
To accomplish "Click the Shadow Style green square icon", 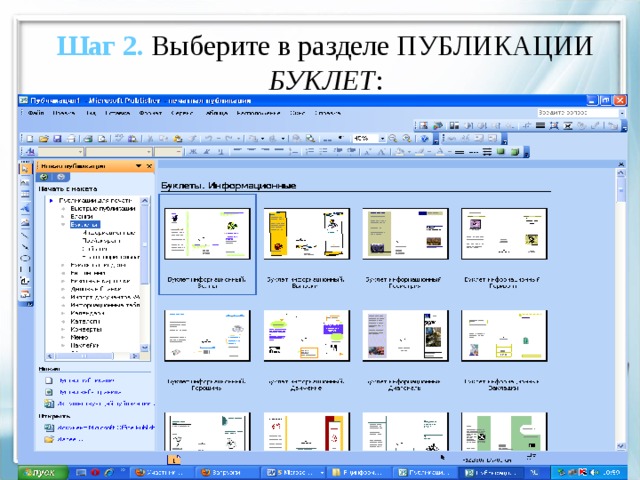I will click(x=501, y=151).
